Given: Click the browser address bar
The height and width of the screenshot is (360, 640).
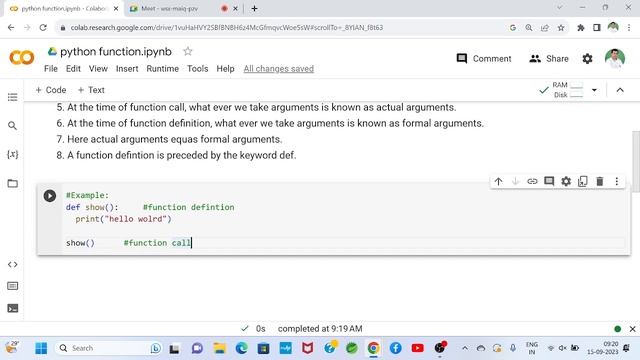Looking at the screenshot, I should pyautogui.click(x=282, y=28).
